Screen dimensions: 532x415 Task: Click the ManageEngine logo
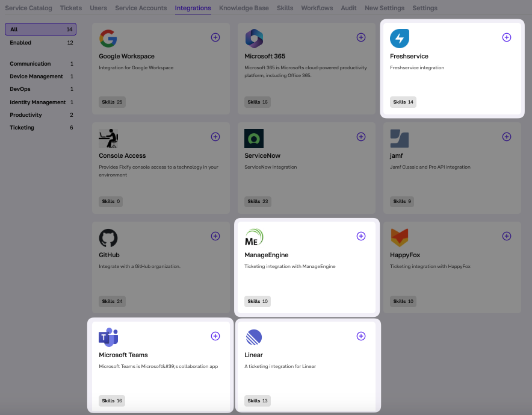(255, 237)
